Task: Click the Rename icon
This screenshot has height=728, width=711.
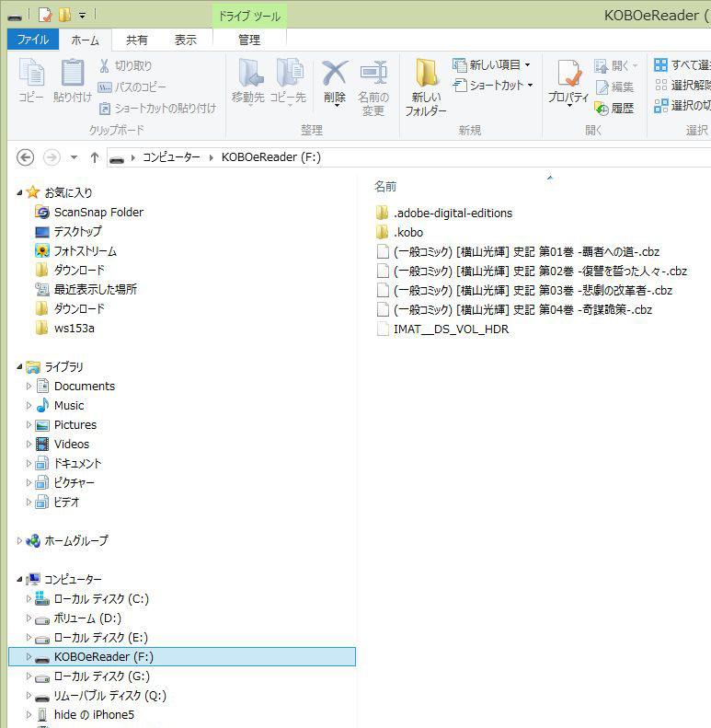Action: 373,73
